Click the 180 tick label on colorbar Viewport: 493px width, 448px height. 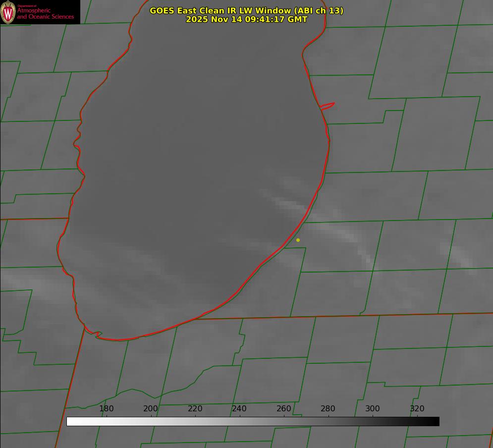(x=107, y=409)
